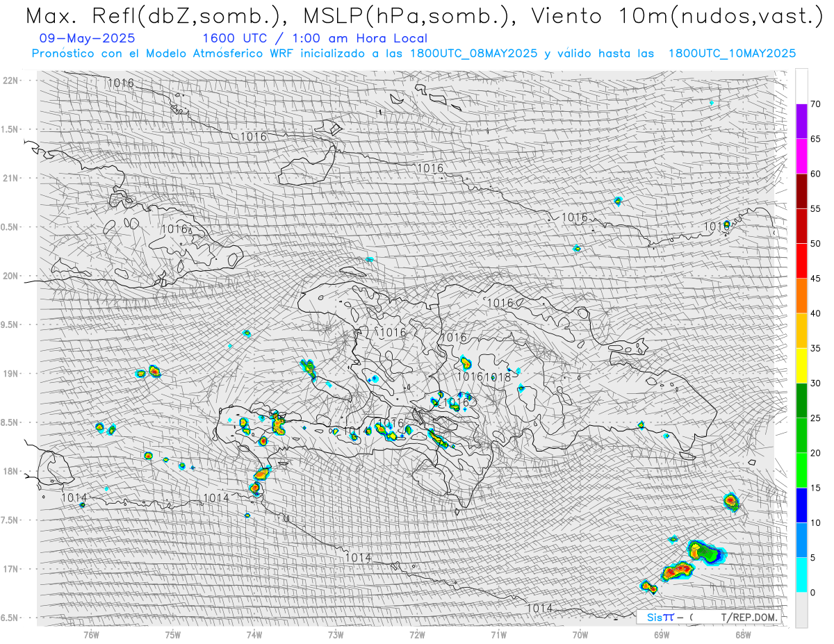Select the "71W" longitude axis label

(x=498, y=634)
